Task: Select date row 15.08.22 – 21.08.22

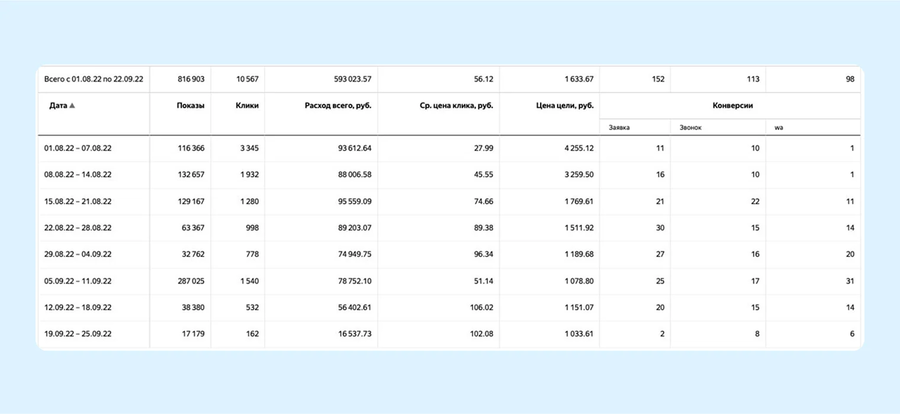Action: click(77, 202)
